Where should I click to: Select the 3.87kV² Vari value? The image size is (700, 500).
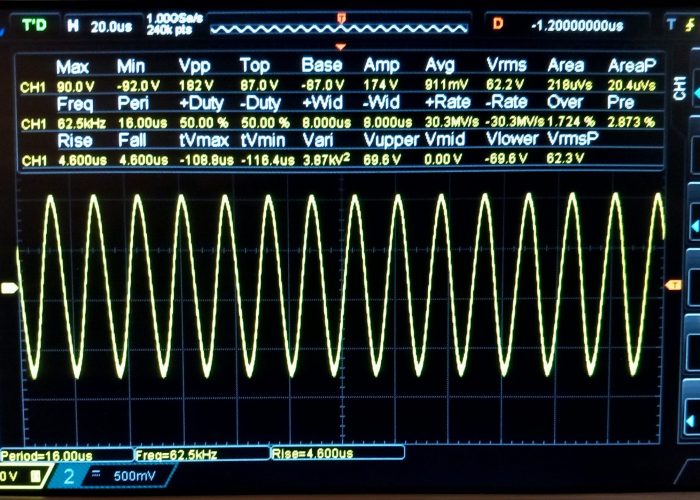(x=326, y=159)
